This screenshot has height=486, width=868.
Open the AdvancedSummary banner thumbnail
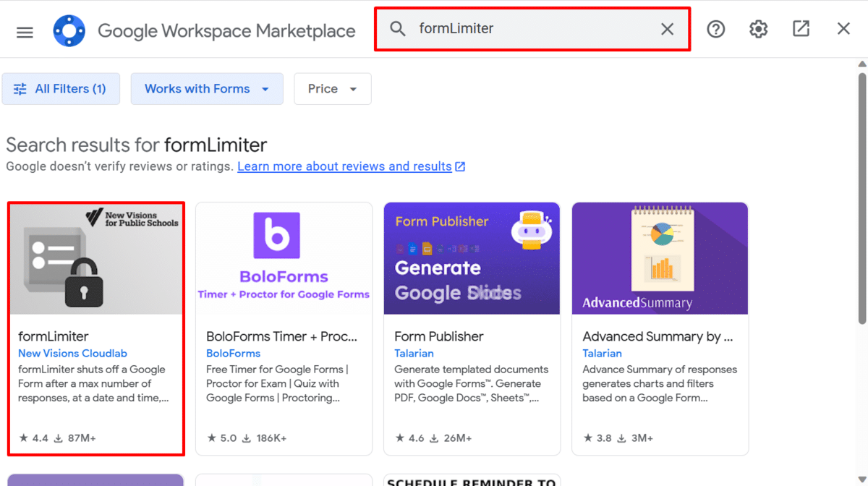pos(660,258)
